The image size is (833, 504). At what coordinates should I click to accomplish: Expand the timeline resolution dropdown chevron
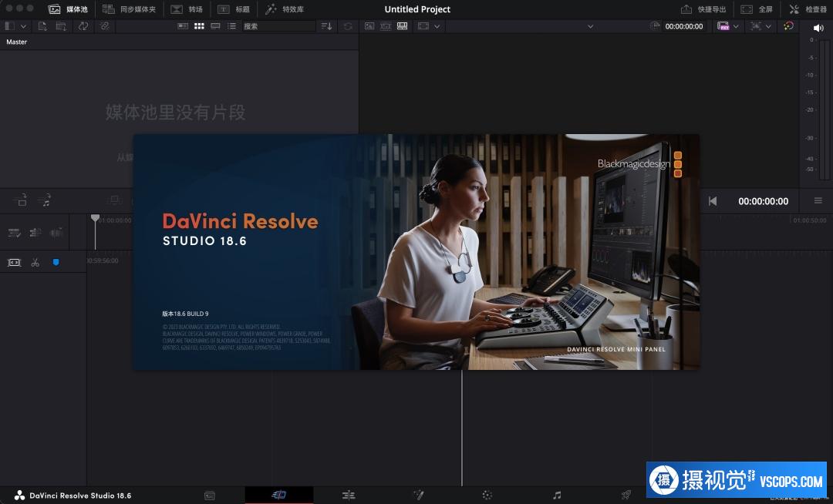pos(768,26)
